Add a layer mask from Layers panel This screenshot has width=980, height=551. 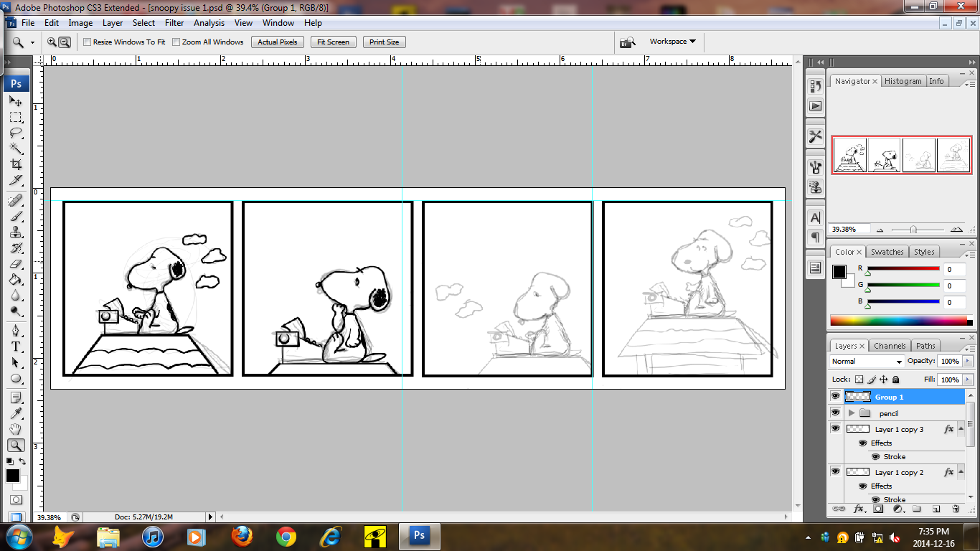(x=877, y=509)
